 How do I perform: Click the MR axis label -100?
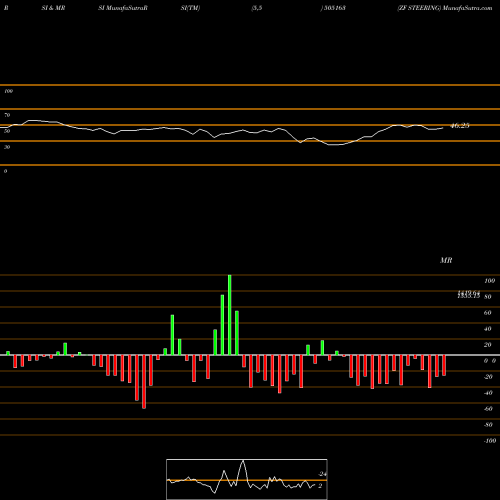tap(490, 441)
